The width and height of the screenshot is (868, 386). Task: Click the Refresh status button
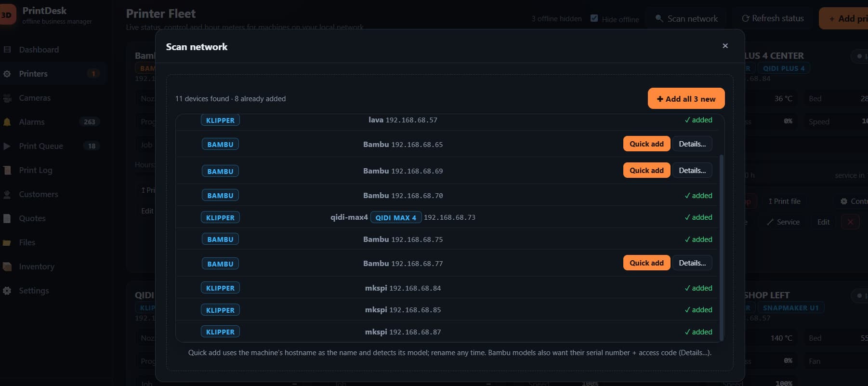click(773, 18)
